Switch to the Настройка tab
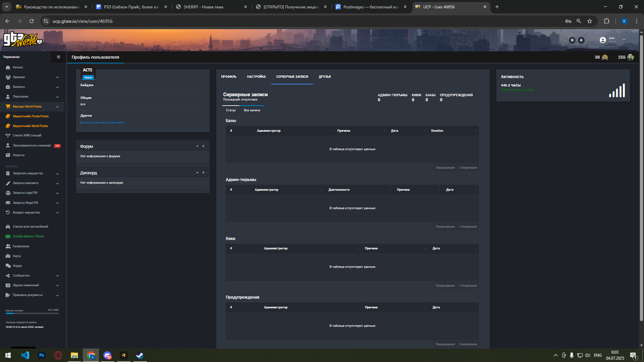Screen dimensions: 644x362 pos(256,77)
